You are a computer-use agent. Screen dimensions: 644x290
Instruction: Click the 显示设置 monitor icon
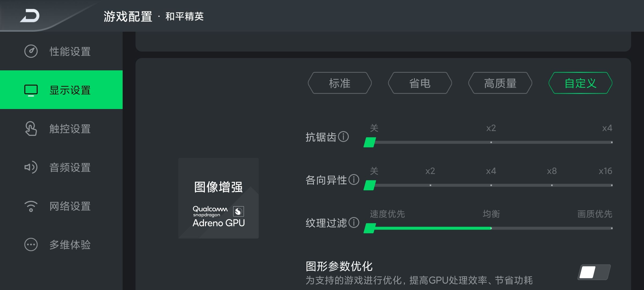[31, 90]
